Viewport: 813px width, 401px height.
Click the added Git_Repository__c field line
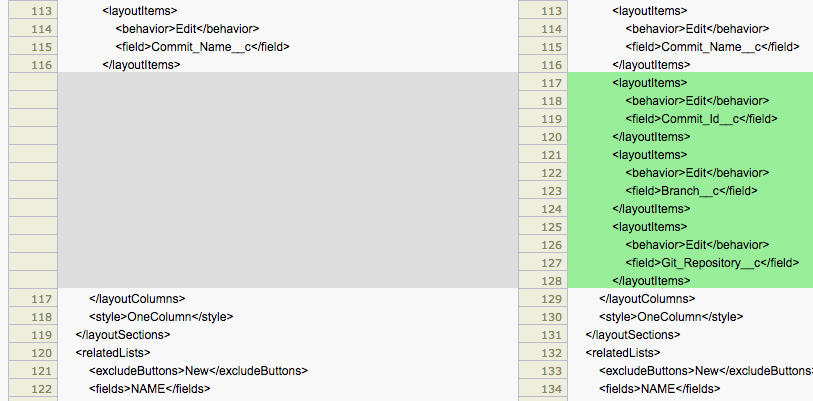pyautogui.click(x=712, y=263)
